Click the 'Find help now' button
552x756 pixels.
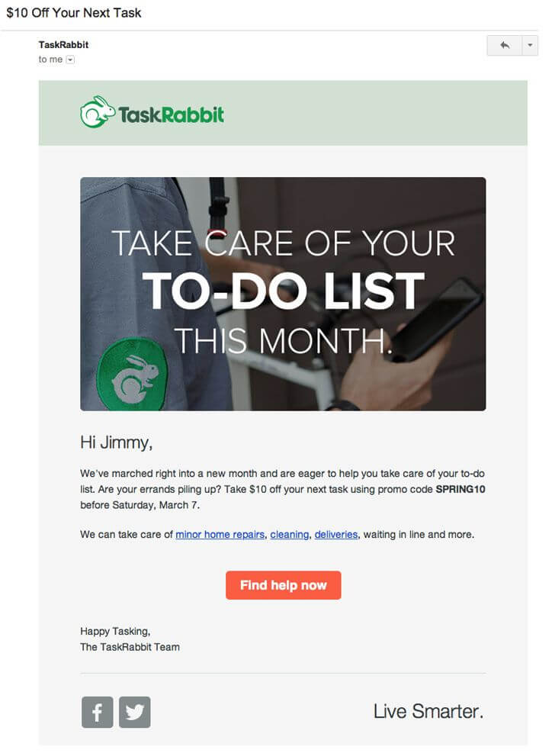pos(283,585)
